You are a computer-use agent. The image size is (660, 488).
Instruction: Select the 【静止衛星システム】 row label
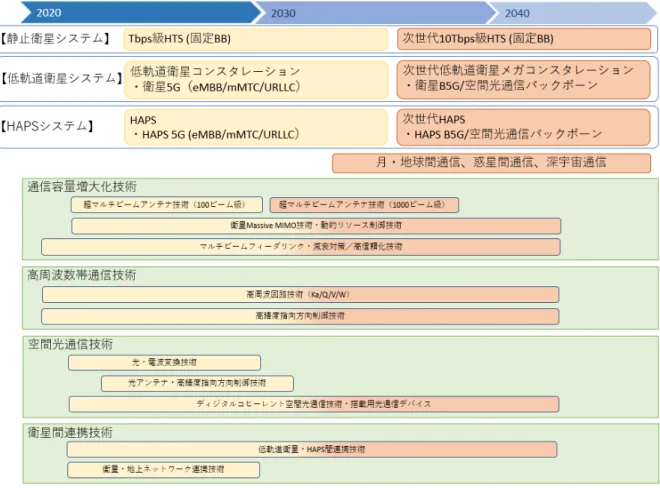56,39
